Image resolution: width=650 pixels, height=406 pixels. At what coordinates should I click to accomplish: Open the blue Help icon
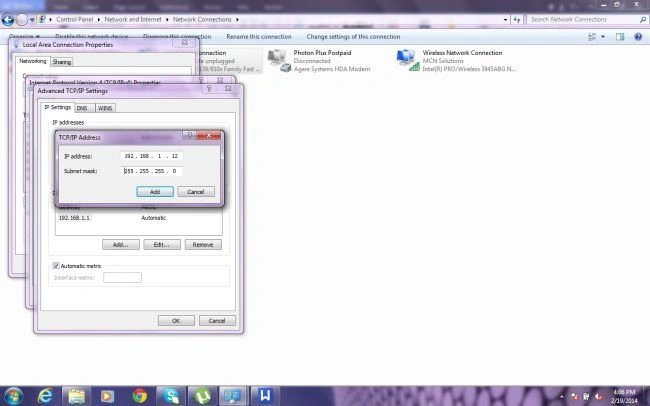[638, 37]
